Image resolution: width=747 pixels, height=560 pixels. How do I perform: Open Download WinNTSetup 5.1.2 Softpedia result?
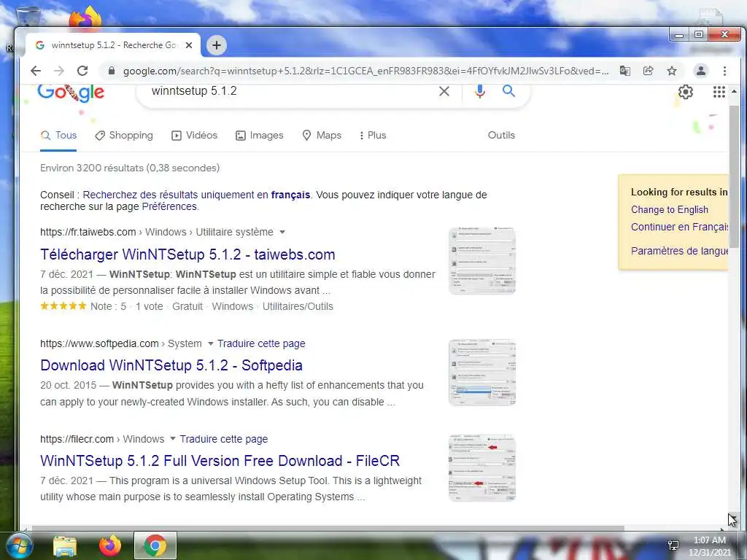(171, 365)
